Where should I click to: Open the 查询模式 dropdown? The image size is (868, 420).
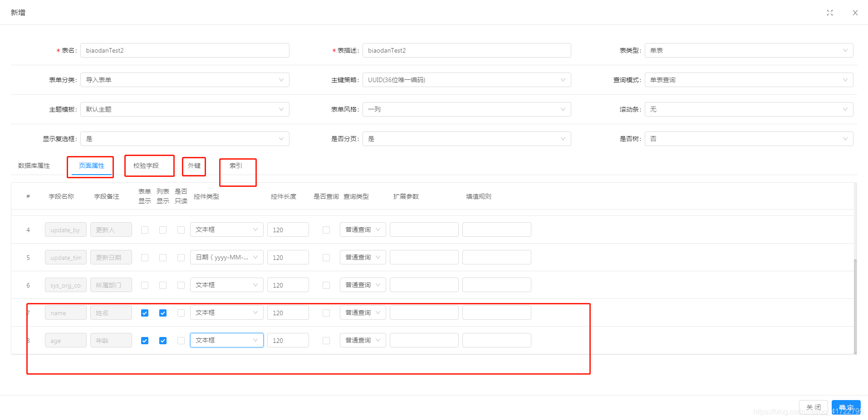[x=749, y=80]
